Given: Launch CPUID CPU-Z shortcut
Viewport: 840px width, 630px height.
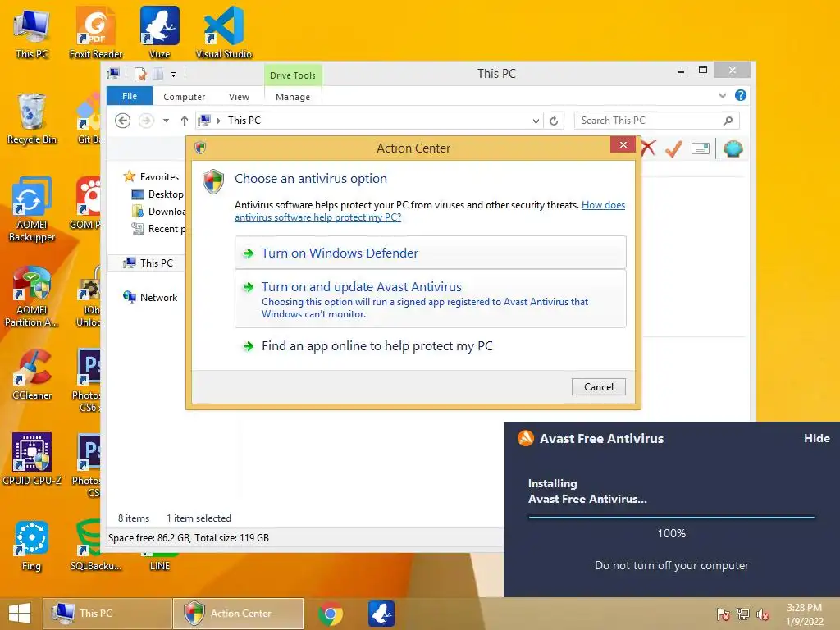Looking at the screenshot, I should (x=32, y=459).
